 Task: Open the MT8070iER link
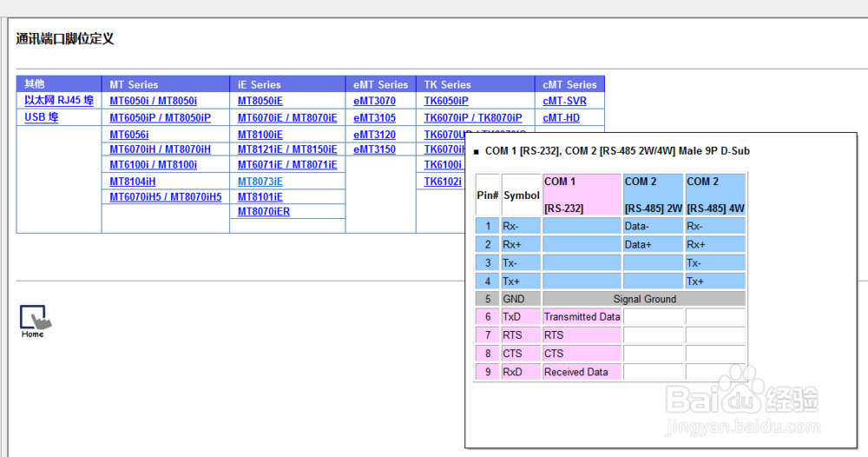[x=264, y=211]
